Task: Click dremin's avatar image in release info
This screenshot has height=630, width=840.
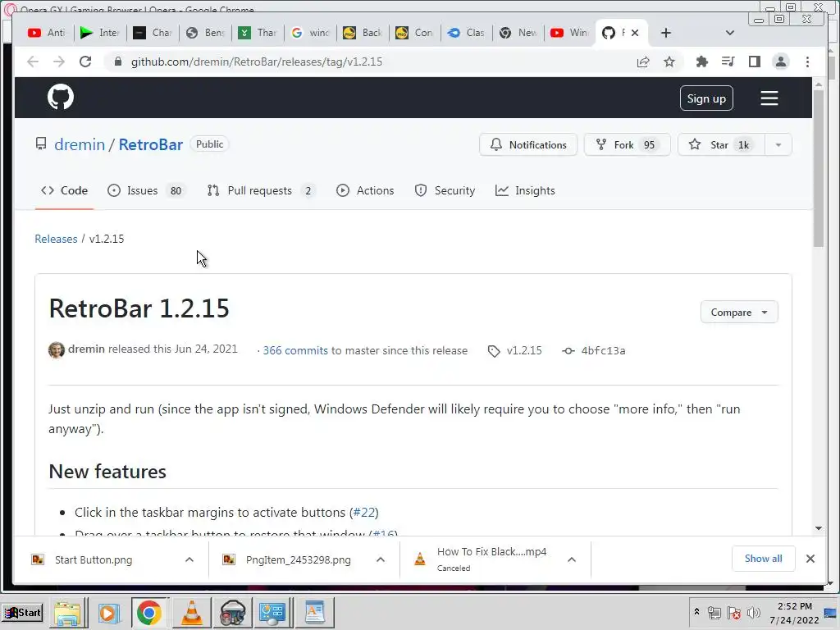Action: [x=57, y=350]
